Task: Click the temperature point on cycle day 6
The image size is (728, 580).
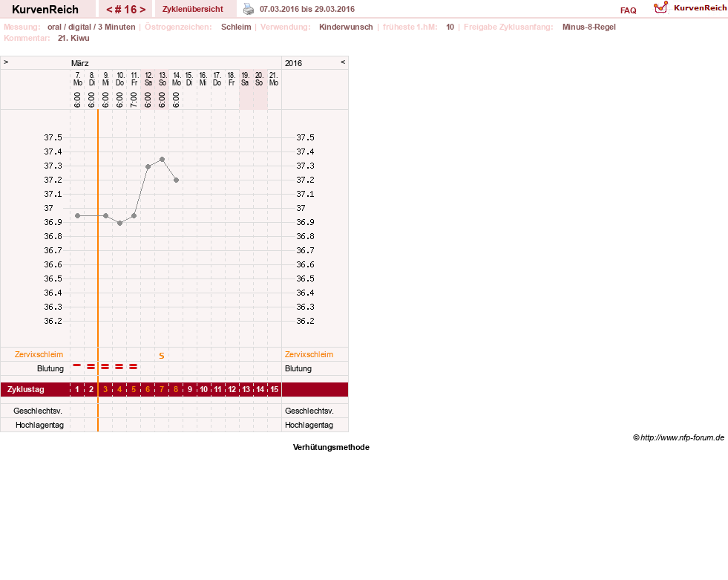Action: click(x=148, y=166)
